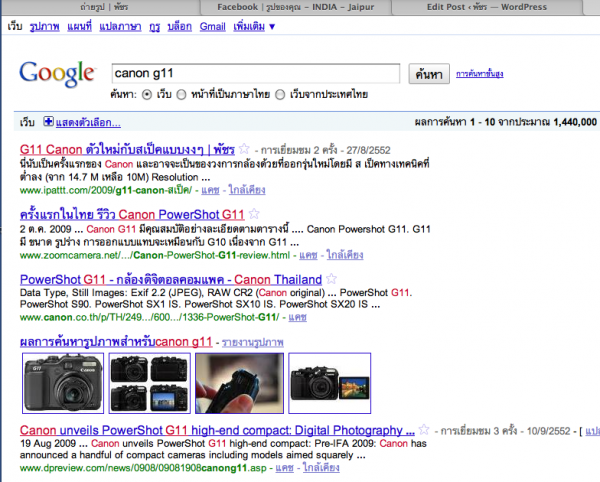Open ใกล้เคียง similar link for ipattt.com result

click(x=247, y=190)
